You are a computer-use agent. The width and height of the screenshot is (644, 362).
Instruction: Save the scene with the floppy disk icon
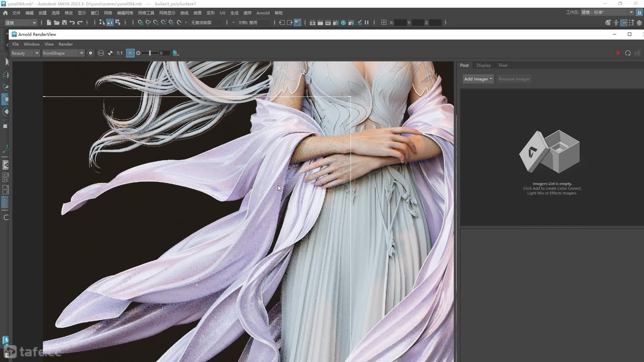point(64,22)
